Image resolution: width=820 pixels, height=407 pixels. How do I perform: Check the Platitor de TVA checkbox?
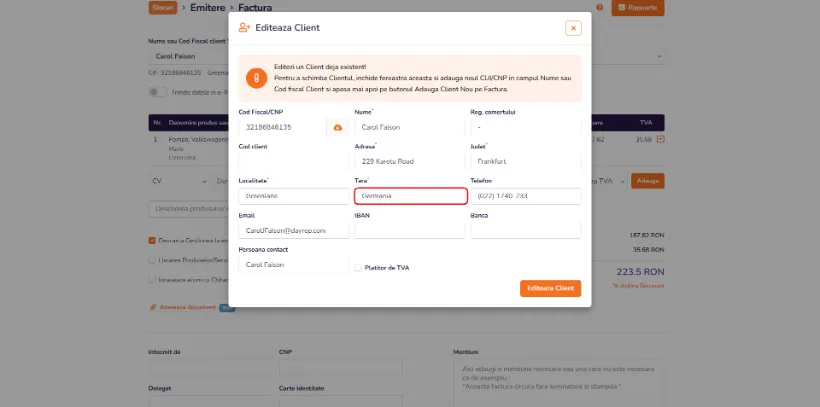pos(358,268)
